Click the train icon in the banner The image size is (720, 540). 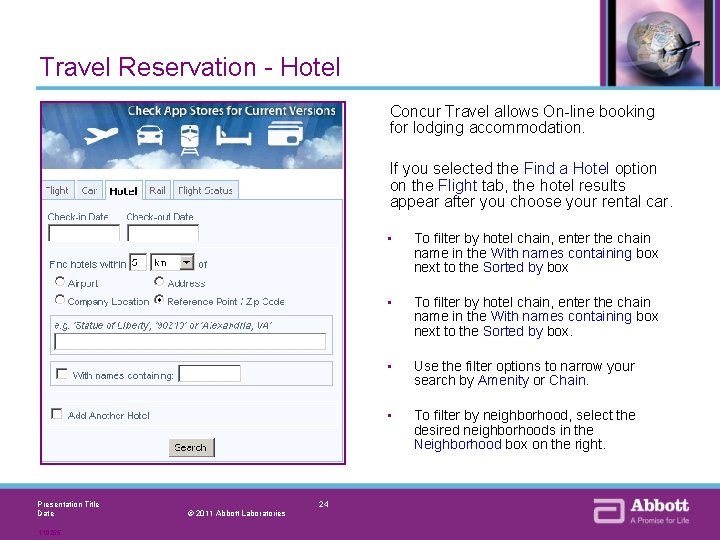190,140
